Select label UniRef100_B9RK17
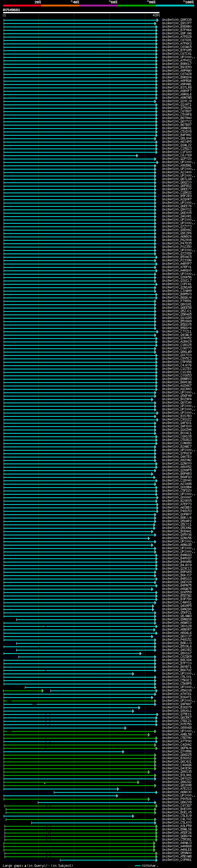Image resolution: width=197 pixels, height=868 pixels. coord(177,64)
